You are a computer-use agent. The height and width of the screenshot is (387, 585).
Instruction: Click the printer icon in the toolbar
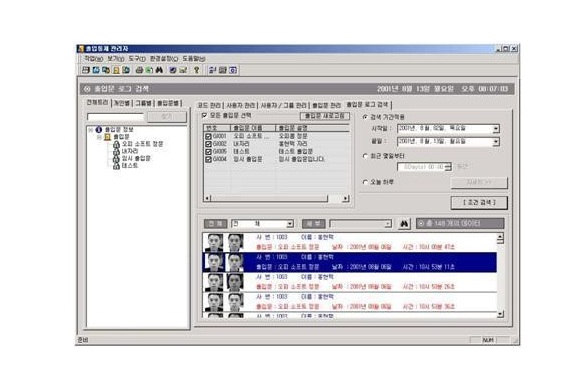tap(139, 70)
